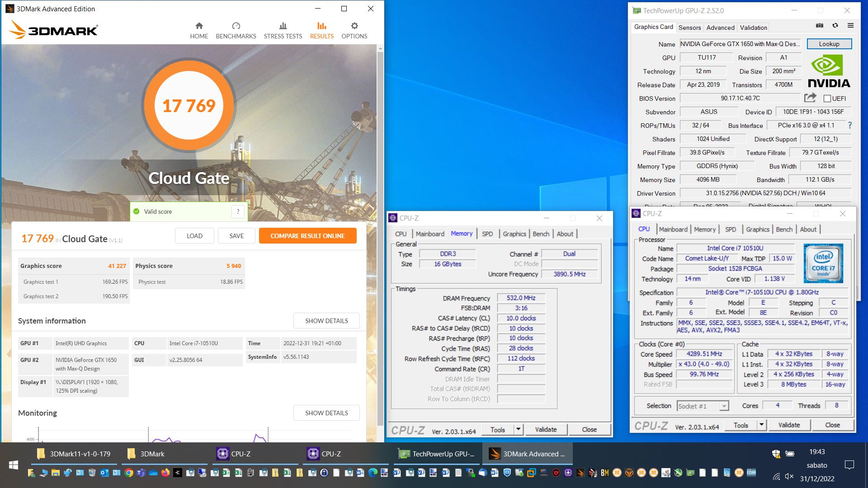This screenshot has height=488, width=868.
Task: Launch Firefox from the taskbar
Action: [165, 473]
